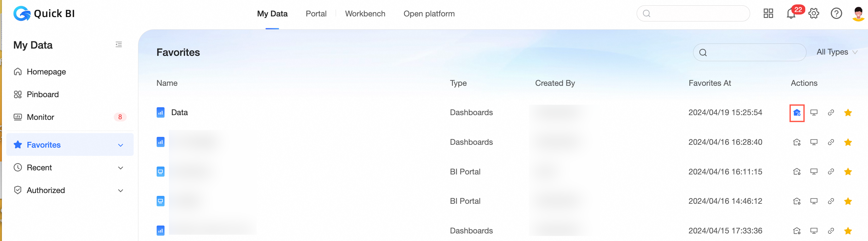Expand the Recent sidebar chevron
868x241 pixels.
click(x=120, y=168)
